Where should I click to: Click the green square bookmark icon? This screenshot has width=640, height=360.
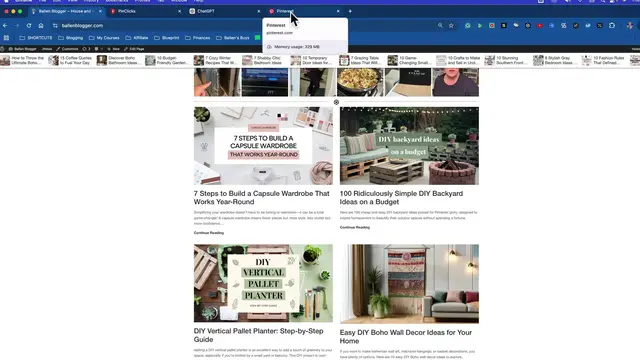(x=258, y=38)
